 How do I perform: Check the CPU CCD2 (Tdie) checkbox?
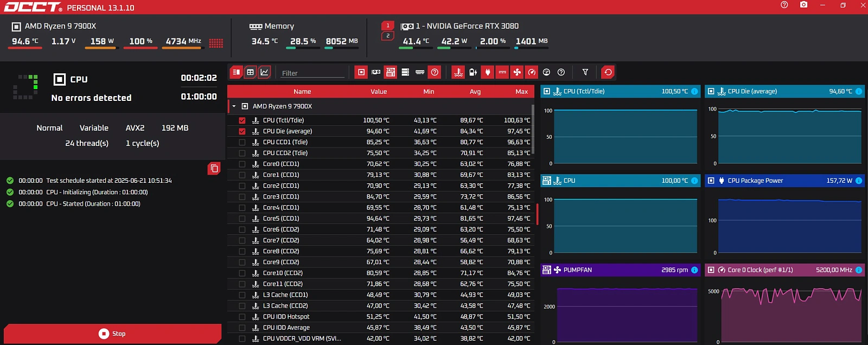(242, 153)
